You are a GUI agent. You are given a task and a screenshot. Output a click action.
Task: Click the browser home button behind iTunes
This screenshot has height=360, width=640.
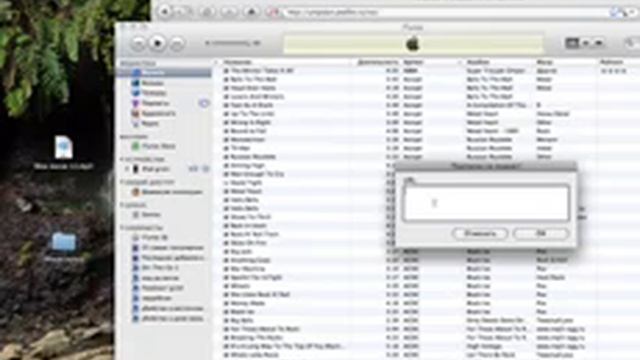[x=251, y=11]
